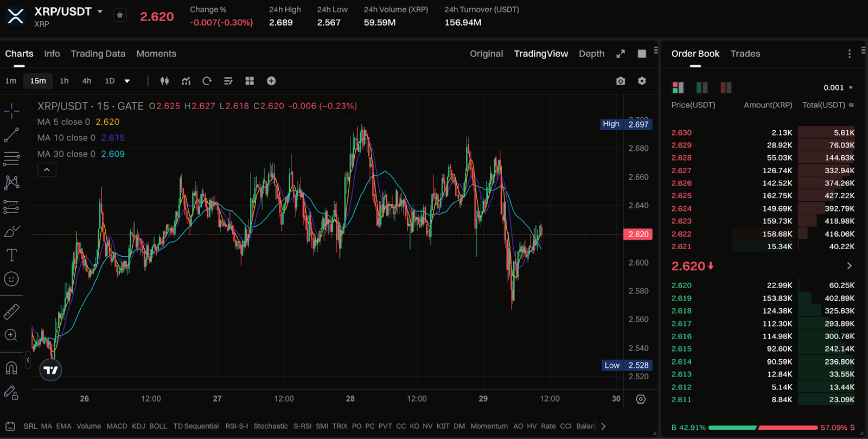
Task: Select the text annotation tool
Action: click(x=11, y=255)
